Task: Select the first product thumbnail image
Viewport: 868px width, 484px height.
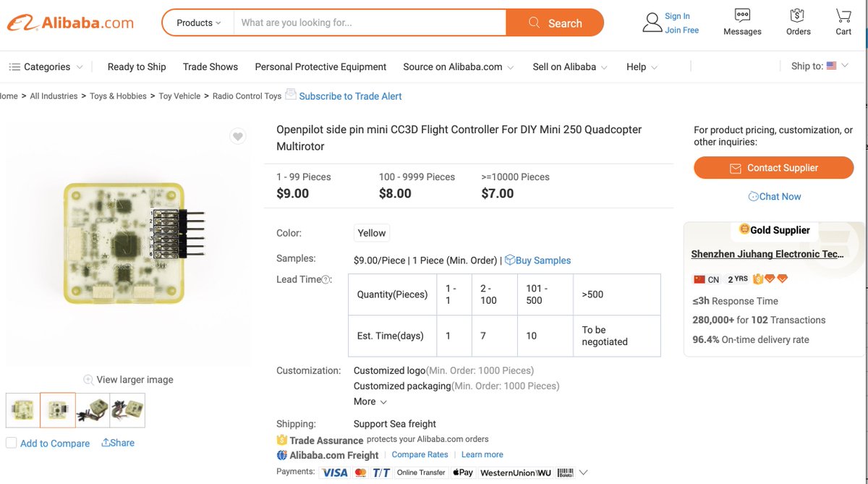Action: pyautogui.click(x=22, y=410)
